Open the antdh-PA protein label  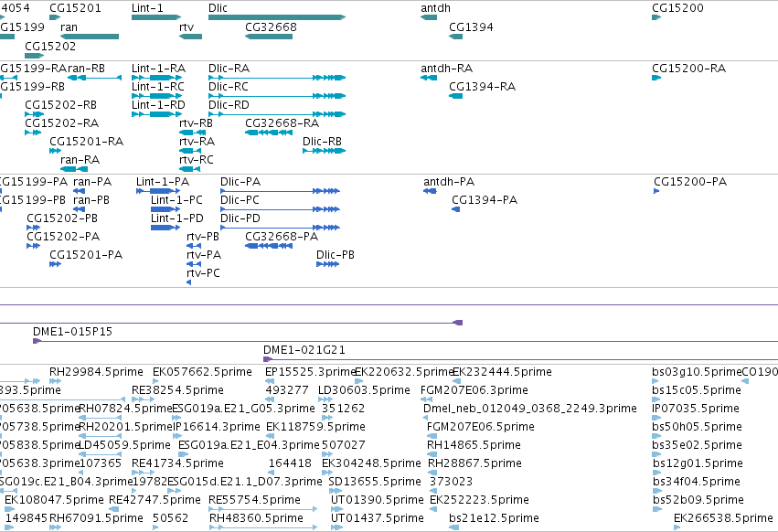(449, 182)
